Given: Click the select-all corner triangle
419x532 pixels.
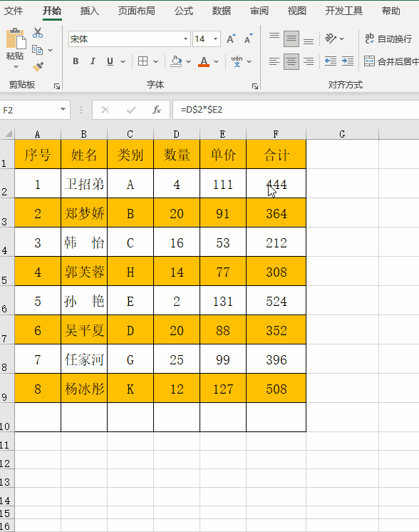Looking at the screenshot, I should tap(8, 133).
